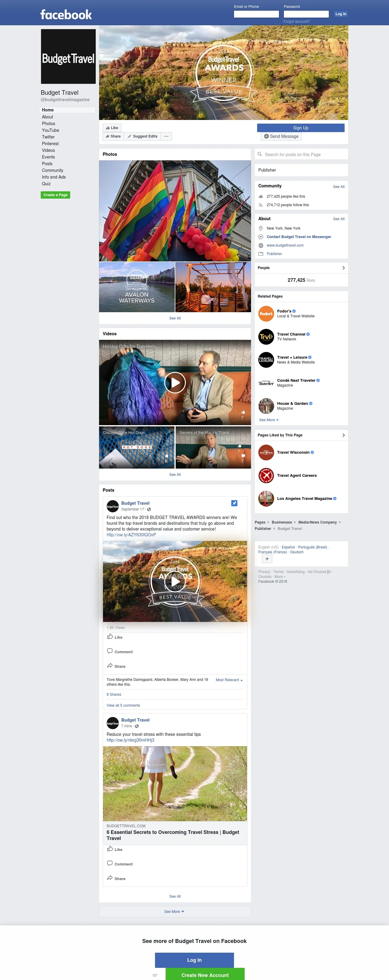
Task: Click Budget Travel avatar on the 7 mins post
Action: 113,723
